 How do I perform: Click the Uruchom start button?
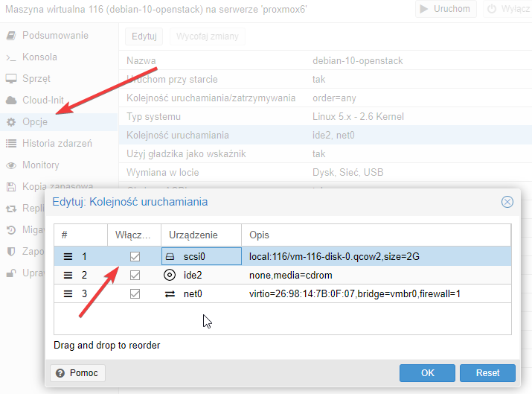point(445,9)
